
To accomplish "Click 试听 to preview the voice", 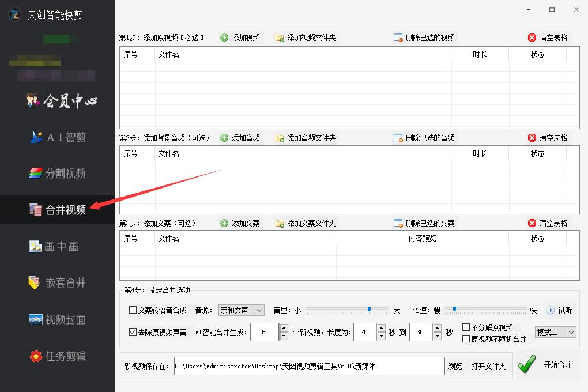I will (x=557, y=310).
